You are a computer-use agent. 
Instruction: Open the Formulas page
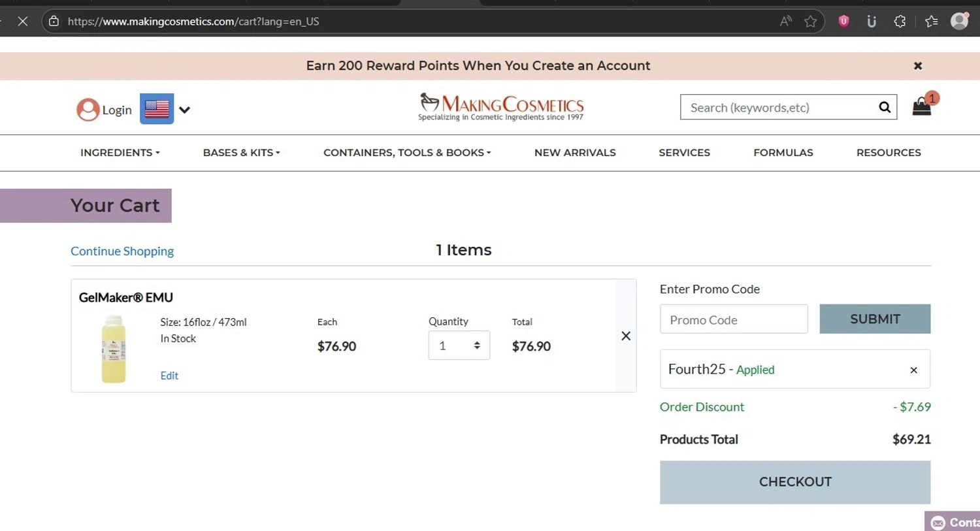click(x=783, y=153)
